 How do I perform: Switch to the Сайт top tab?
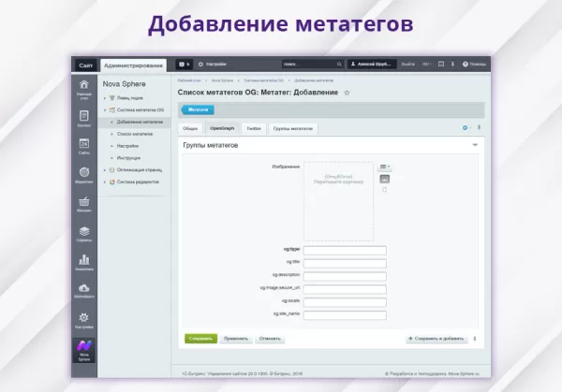tap(85, 65)
